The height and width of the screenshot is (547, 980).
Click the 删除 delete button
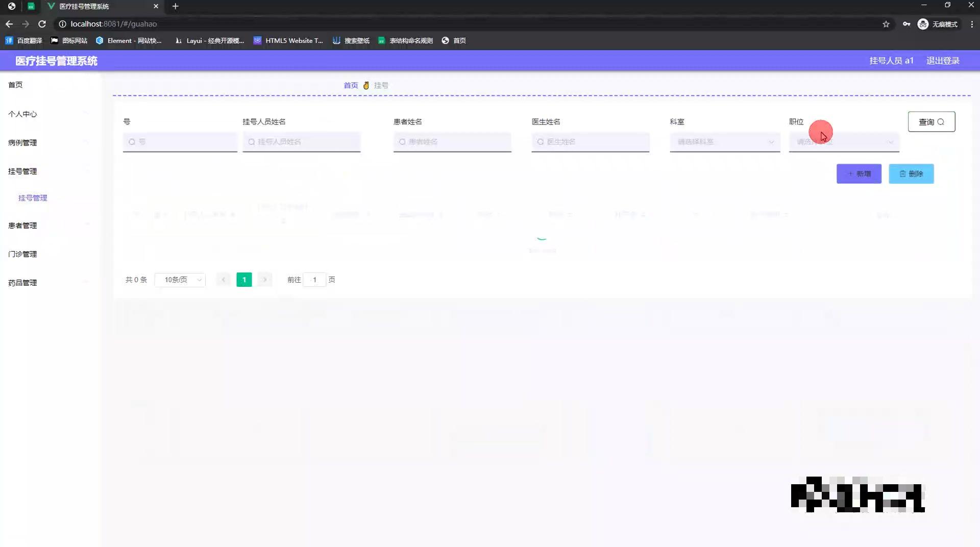click(x=911, y=173)
